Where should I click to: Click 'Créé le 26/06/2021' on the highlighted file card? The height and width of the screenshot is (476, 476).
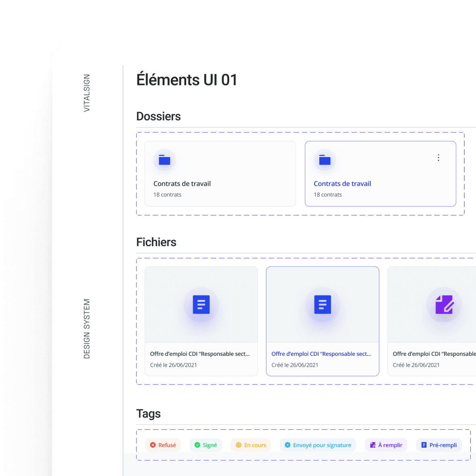[295, 365]
